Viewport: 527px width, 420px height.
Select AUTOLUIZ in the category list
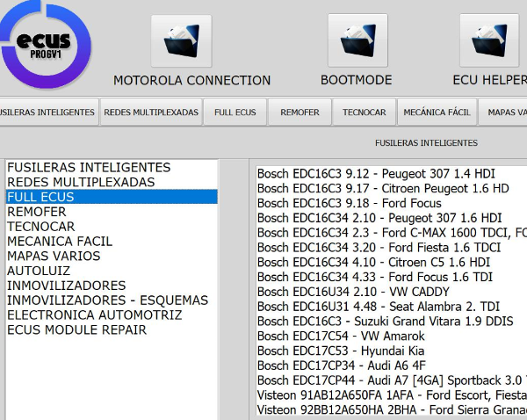[112, 271]
